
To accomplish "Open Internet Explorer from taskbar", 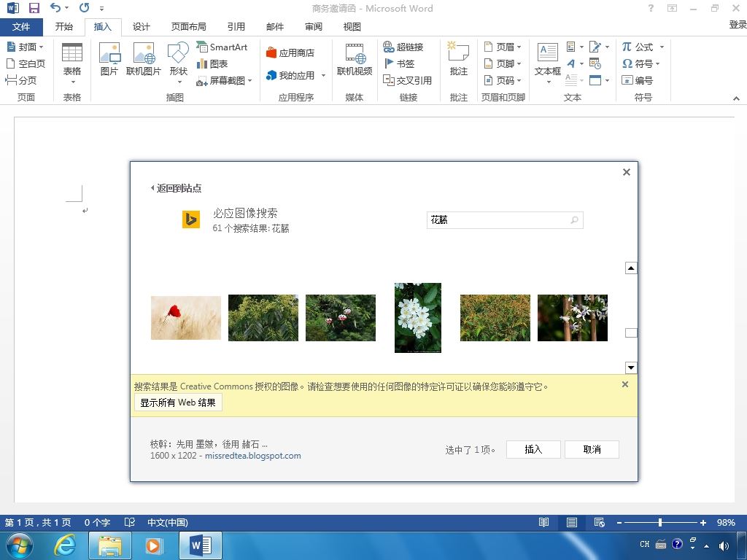I will pos(65,545).
